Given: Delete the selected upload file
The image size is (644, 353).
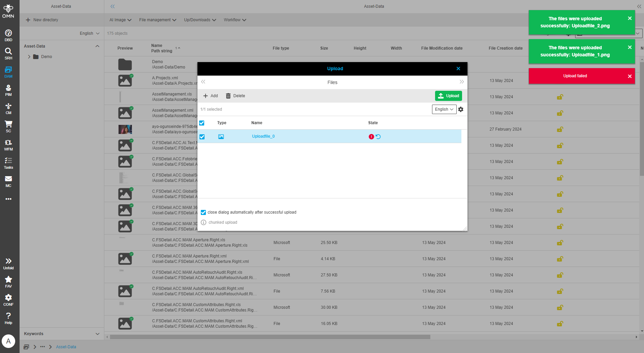Looking at the screenshot, I should click(x=235, y=96).
